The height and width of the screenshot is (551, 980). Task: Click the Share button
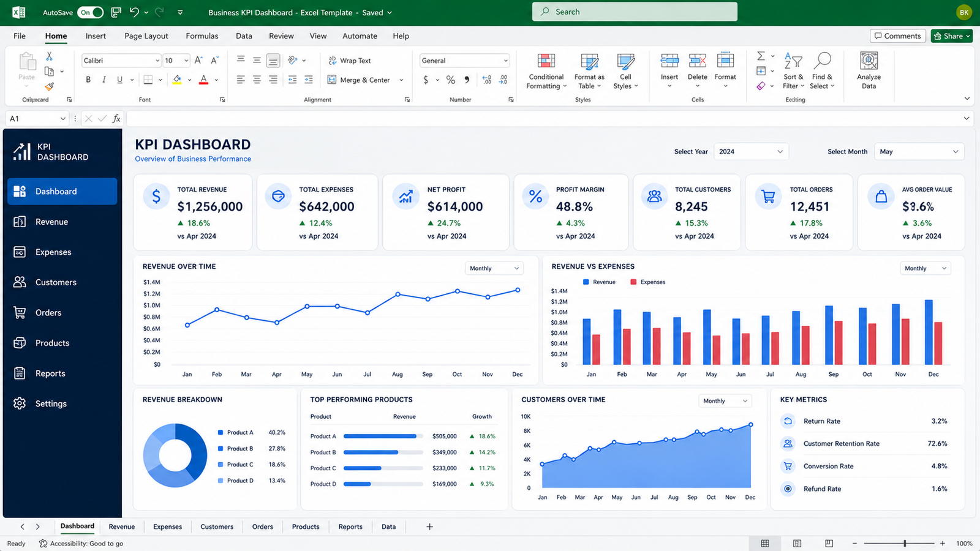(x=952, y=36)
